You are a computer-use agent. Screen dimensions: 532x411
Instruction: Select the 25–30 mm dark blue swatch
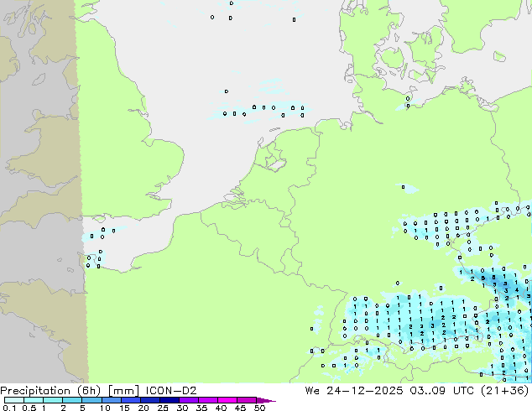169,400
